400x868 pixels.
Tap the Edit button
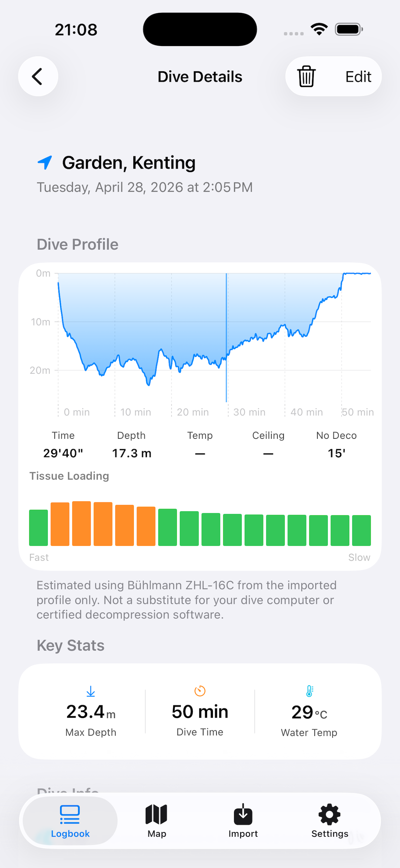pyautogui.click(x=358, y=77)
